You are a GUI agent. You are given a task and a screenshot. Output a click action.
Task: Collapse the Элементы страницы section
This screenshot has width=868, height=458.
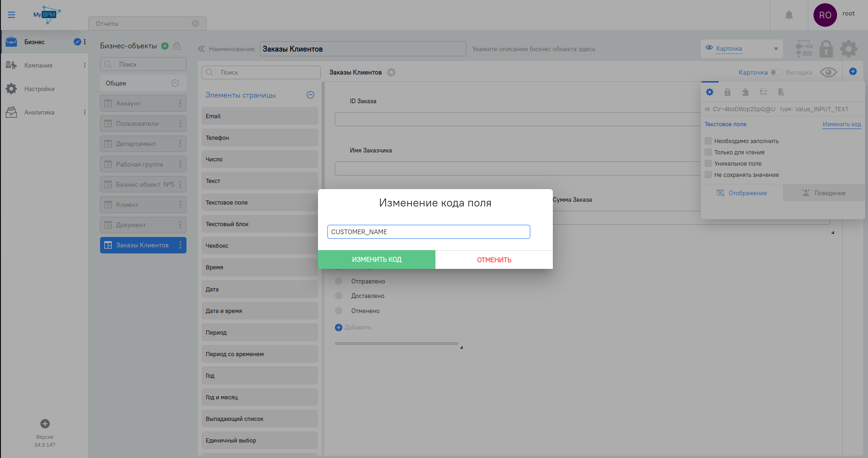(x=310, y=95)
